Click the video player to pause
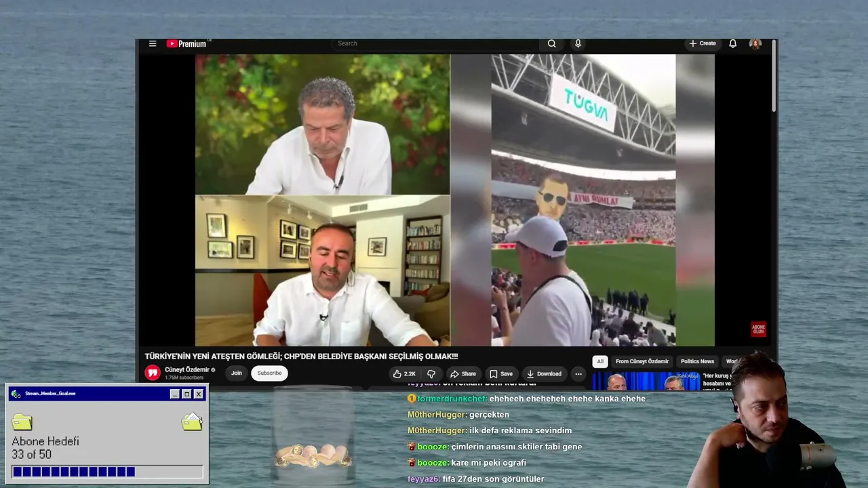Image resolution: width=868 pixels, height=488 pixels. tap(454, 200)
